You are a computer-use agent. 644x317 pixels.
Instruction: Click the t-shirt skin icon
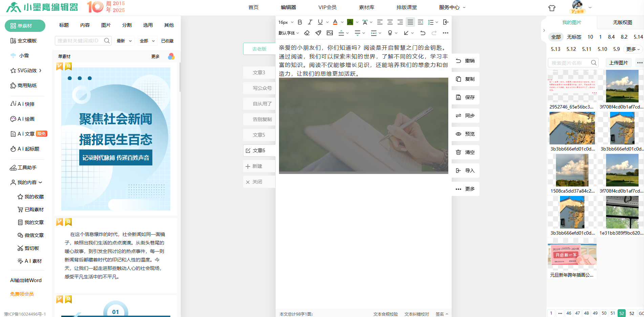552,8
